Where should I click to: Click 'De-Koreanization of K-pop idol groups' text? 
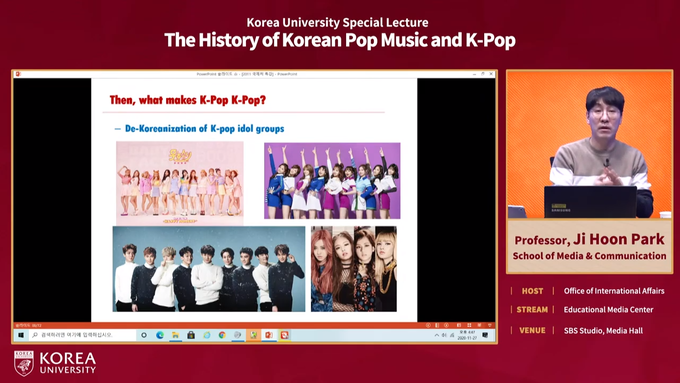tap(204, 129)
